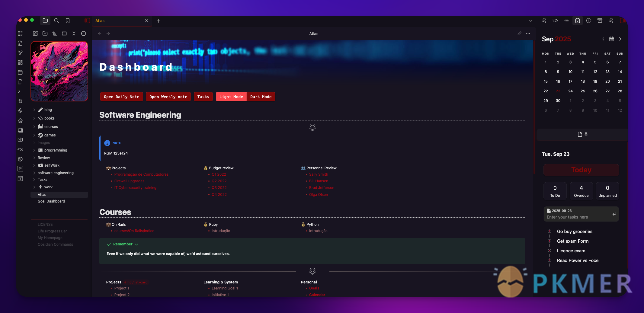
Task: Open the tab list dropdown chevron
Action: (x=530, y=21)
